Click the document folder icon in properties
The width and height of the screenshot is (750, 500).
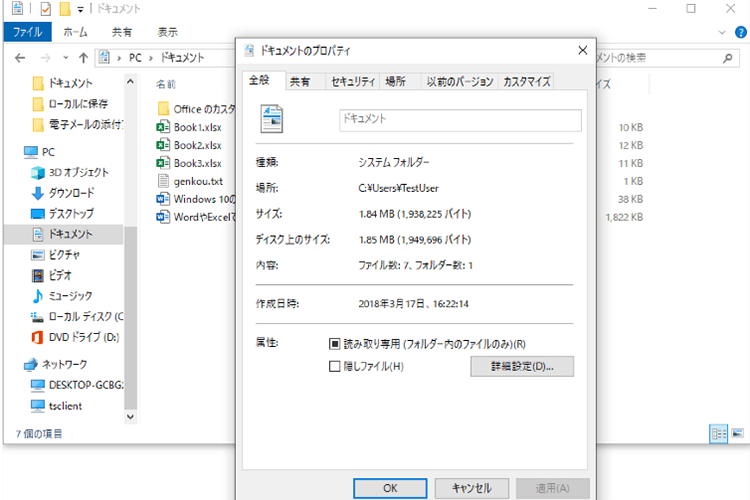[x=271, y=119]
